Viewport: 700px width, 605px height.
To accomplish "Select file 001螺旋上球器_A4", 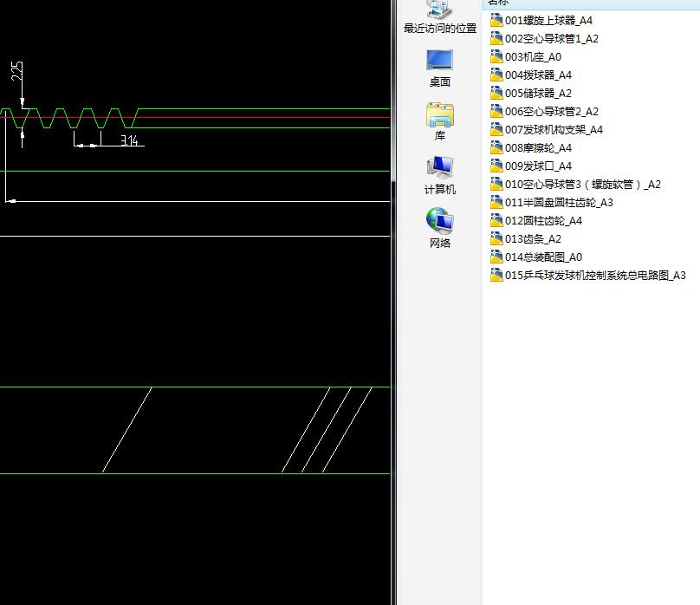I will pyautogui.click(x=541, y=21).
